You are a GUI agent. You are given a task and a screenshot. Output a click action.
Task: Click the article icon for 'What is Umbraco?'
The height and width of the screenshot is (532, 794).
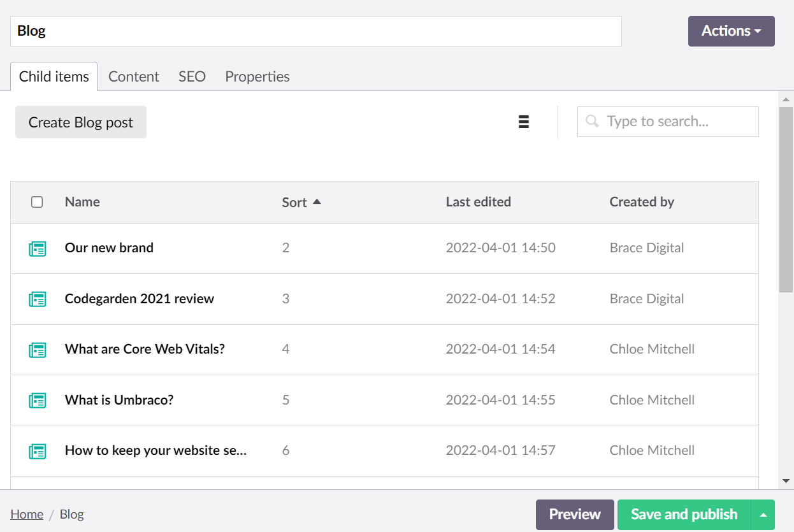(38, 401)
